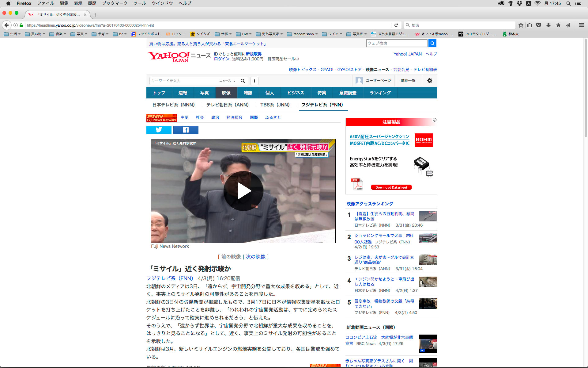
Task: Switch to the ランキング tab
Action: click(380, 93)
